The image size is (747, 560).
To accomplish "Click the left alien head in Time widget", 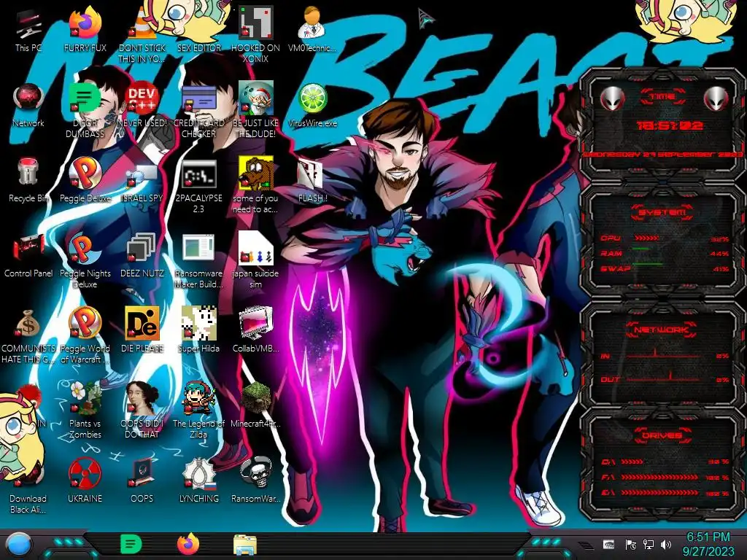I will pos(612,98).
